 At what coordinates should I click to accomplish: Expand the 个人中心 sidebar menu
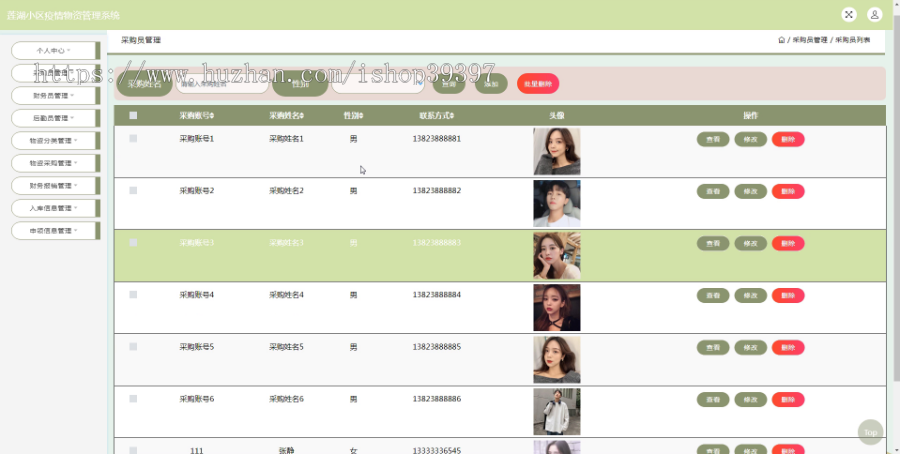(53, 51)
